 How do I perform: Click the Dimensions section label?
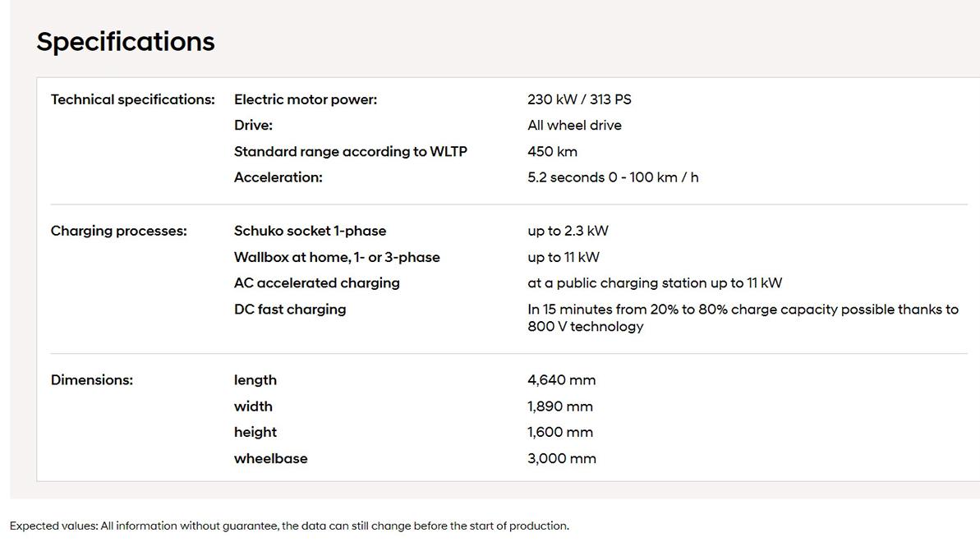(92, 380)
